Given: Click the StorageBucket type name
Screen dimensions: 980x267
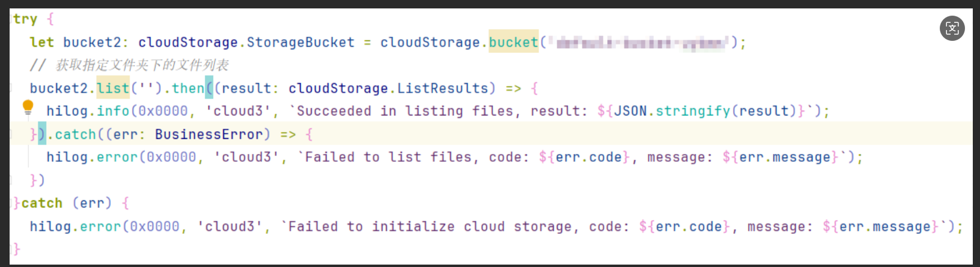Looking at the screenshot, I should pyautogui.click(x=301, y=42).
